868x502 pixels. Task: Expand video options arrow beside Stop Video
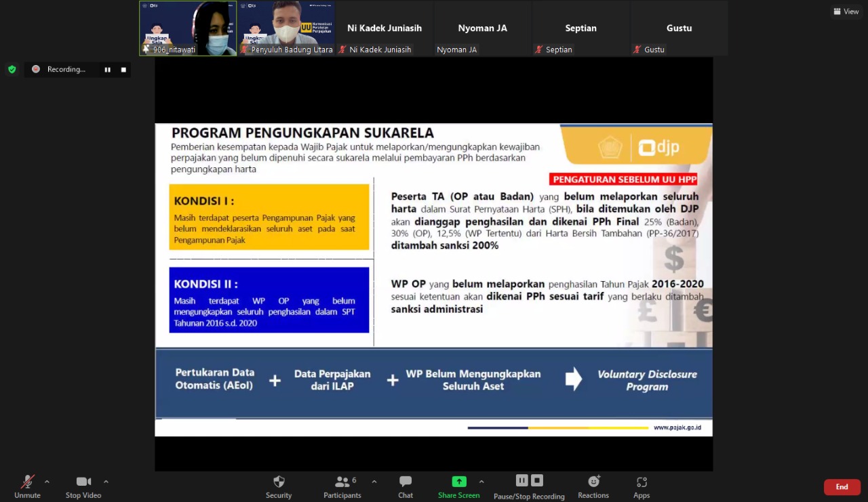coord(106,482)
